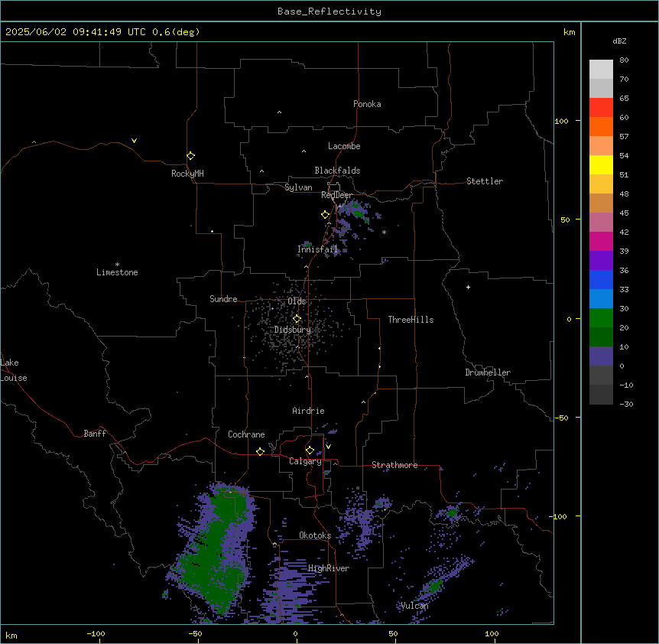
Task: Click the yellow diamond marker above the Calgary label
Action: pyautogui.click(x=310, y=450)
